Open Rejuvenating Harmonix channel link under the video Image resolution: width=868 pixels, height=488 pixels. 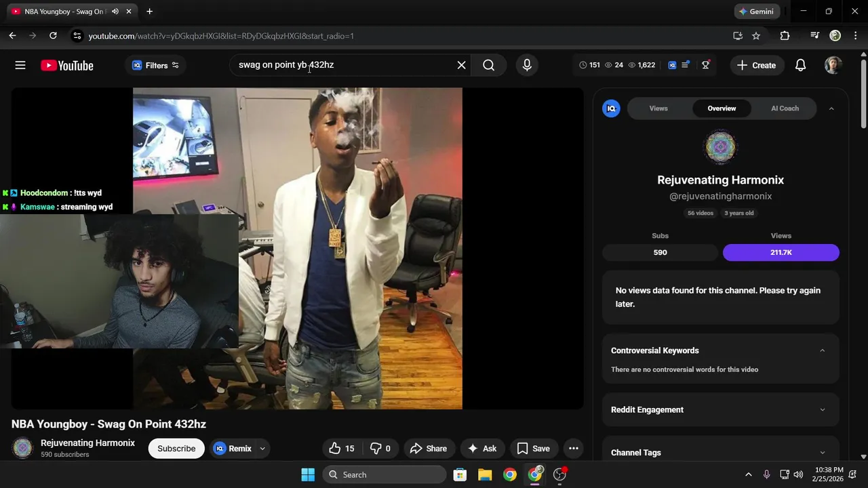[87, 443]
